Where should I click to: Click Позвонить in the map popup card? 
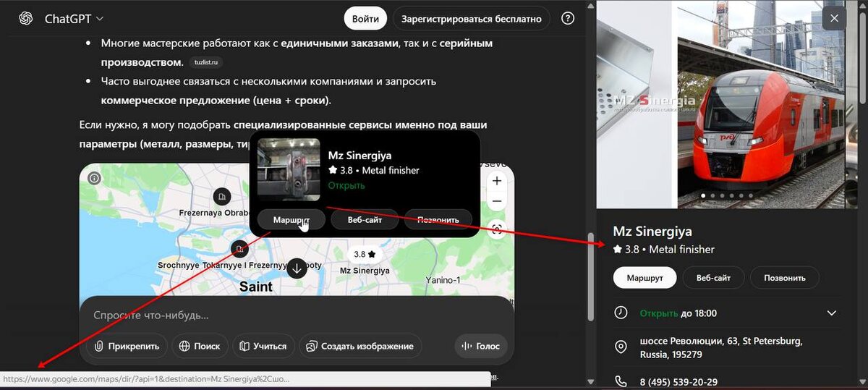point(438,220)
